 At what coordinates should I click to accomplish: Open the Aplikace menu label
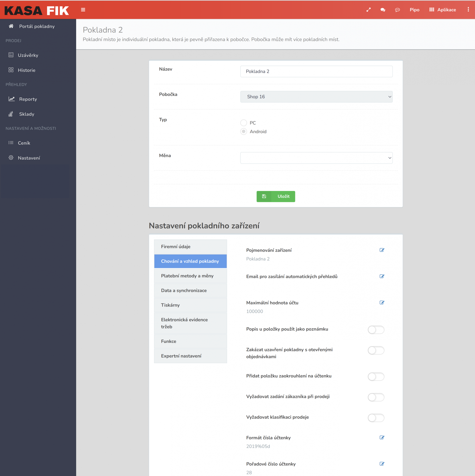click(x=447, y=10)
